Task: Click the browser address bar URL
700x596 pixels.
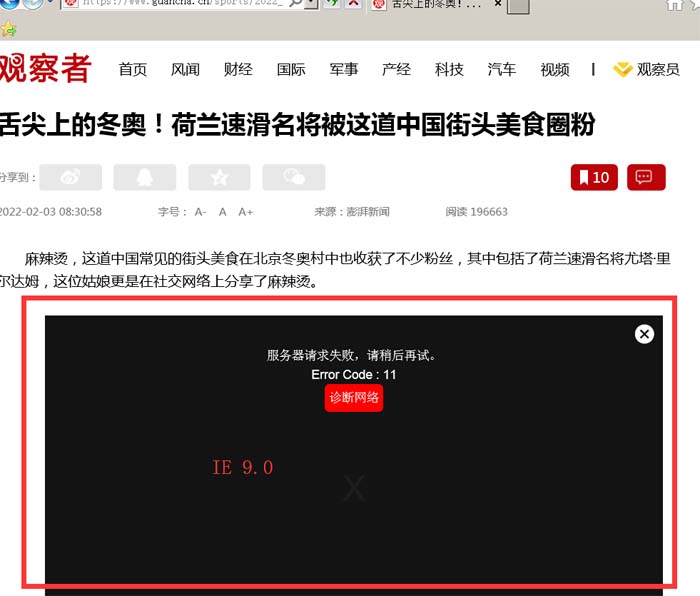Action: click(180, 5)
